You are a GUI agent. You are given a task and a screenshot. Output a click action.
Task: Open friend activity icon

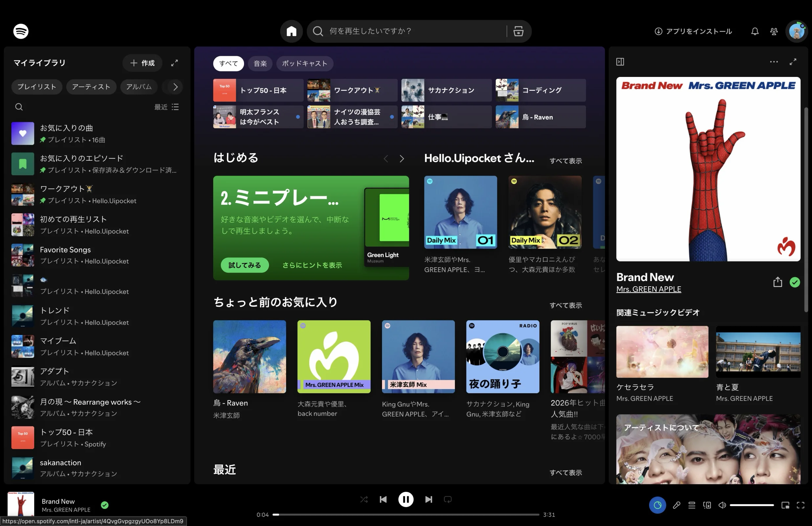pos(774,31)
